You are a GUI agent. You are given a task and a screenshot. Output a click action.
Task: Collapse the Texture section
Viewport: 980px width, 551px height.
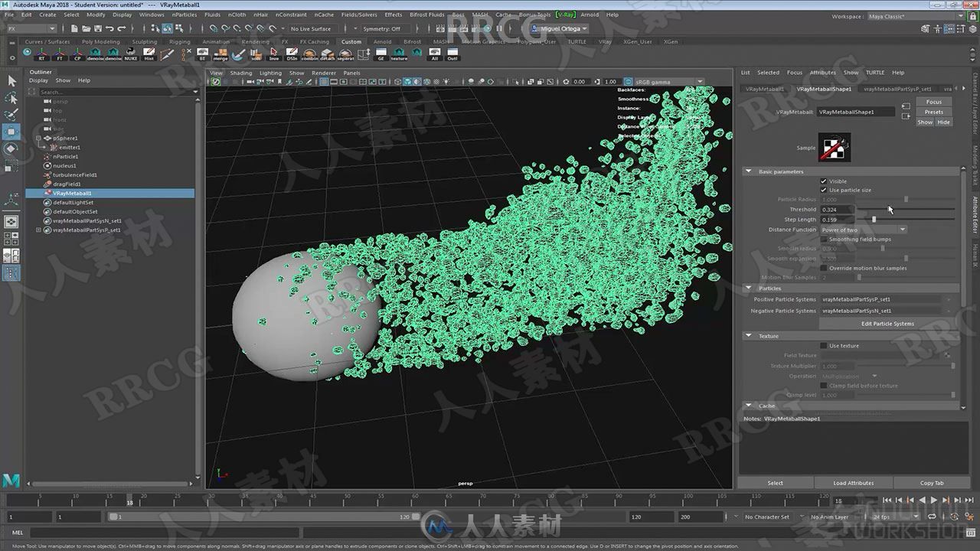click(x=749, y=336)
